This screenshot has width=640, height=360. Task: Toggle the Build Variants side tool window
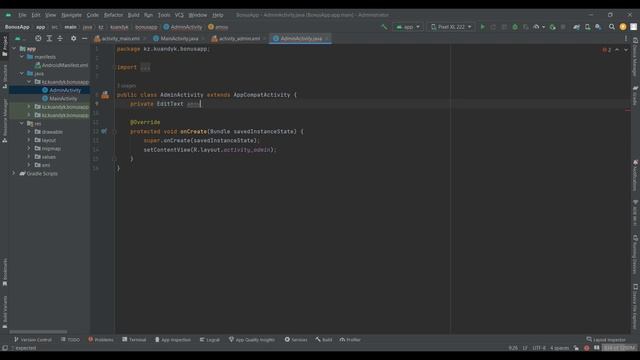(5, 312)
